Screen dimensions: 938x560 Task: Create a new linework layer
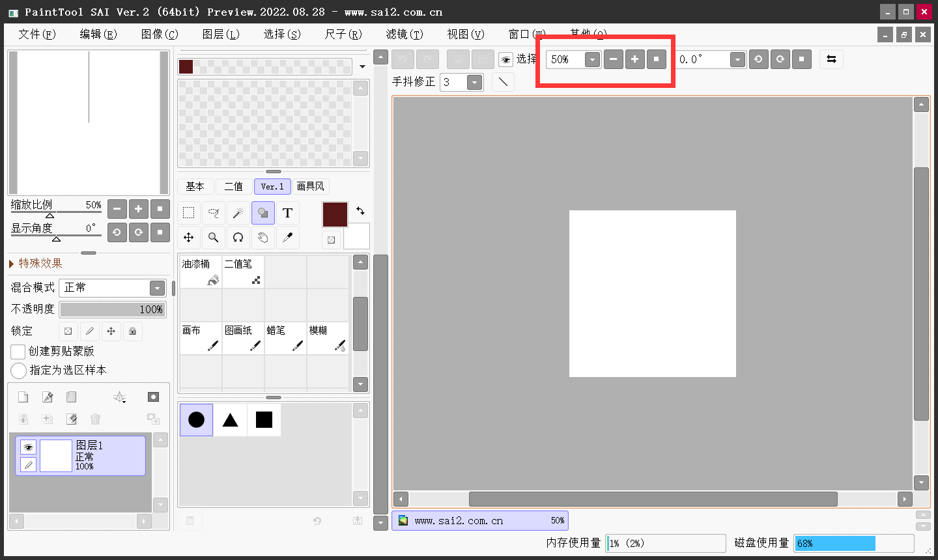48,397
